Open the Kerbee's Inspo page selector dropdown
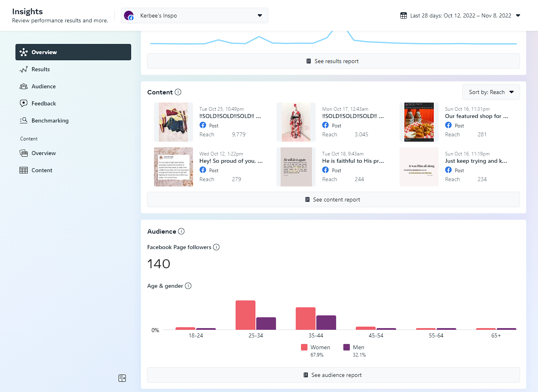 pos(195,15)
